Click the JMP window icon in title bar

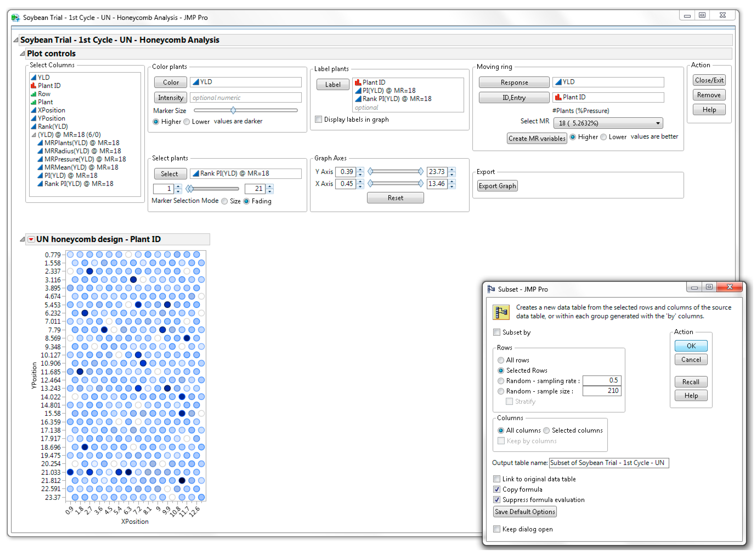point(15,18)
